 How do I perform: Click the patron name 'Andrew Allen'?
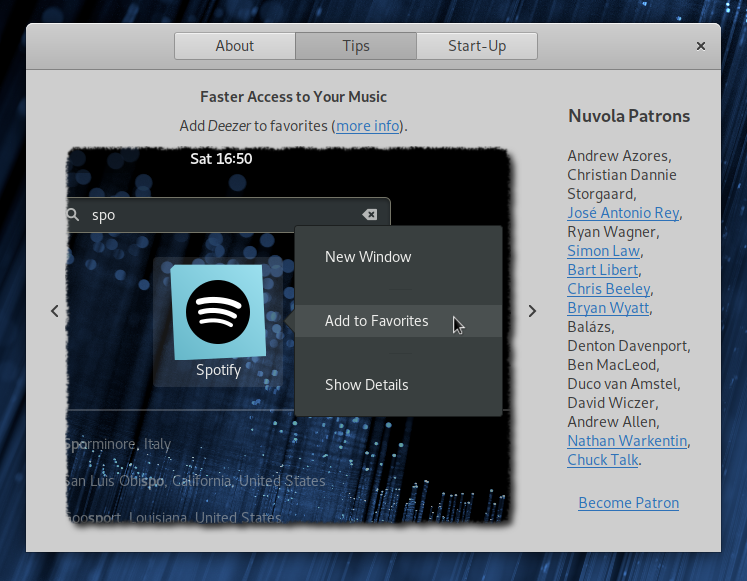click(x=612, y=422)
